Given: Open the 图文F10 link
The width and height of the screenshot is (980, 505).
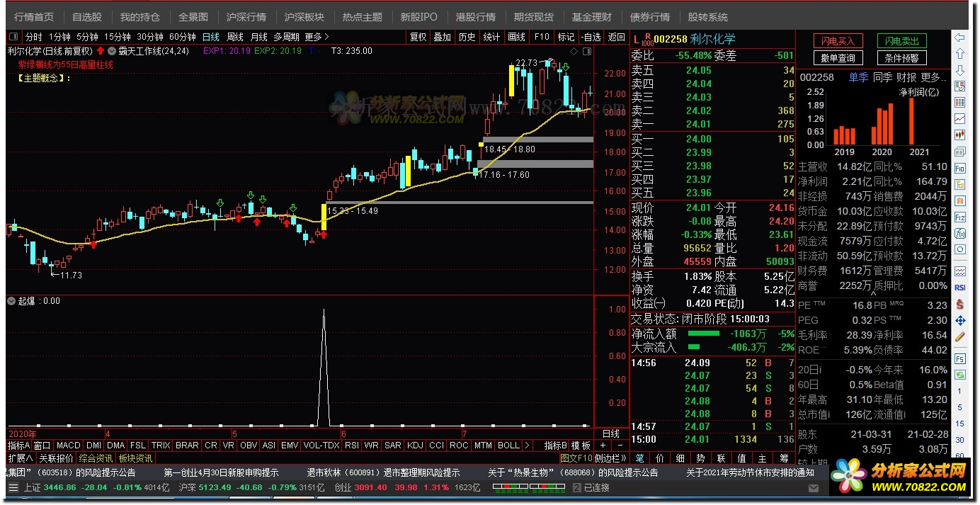Looking at the screenshot, I should 576,458.
